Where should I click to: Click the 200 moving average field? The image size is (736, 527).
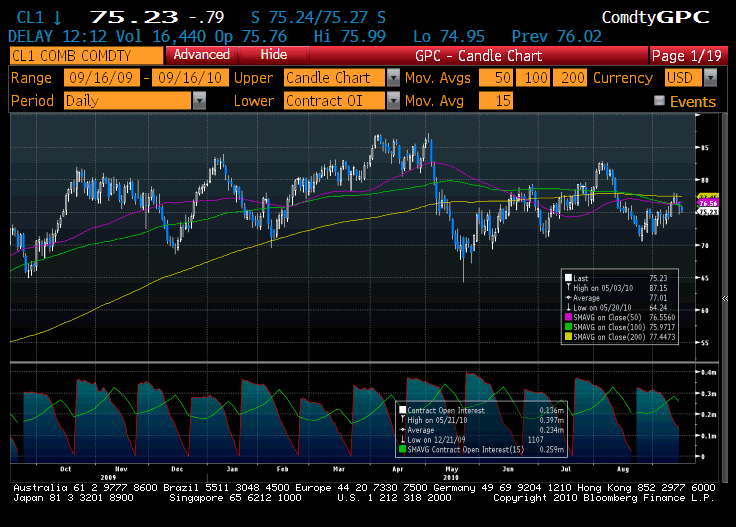pyautogui.click(x=573, y=78)
